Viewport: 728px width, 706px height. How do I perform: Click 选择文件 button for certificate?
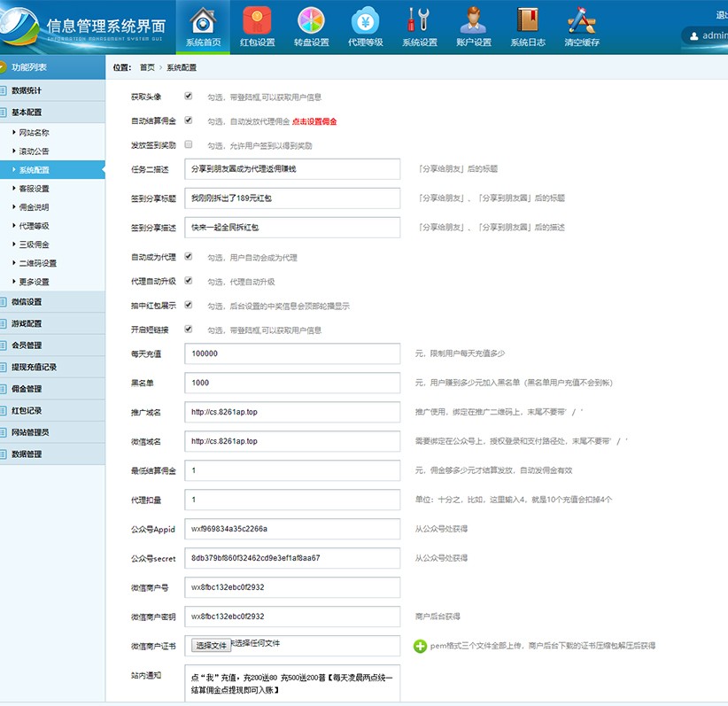(211, 646)
